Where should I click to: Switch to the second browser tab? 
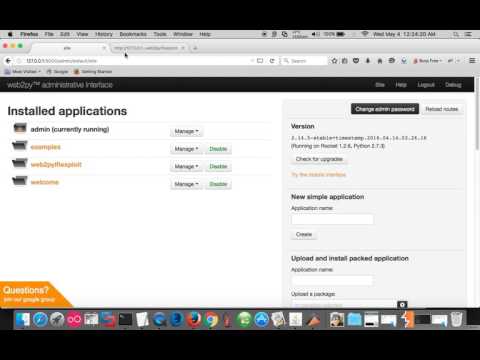pos(149,48)
